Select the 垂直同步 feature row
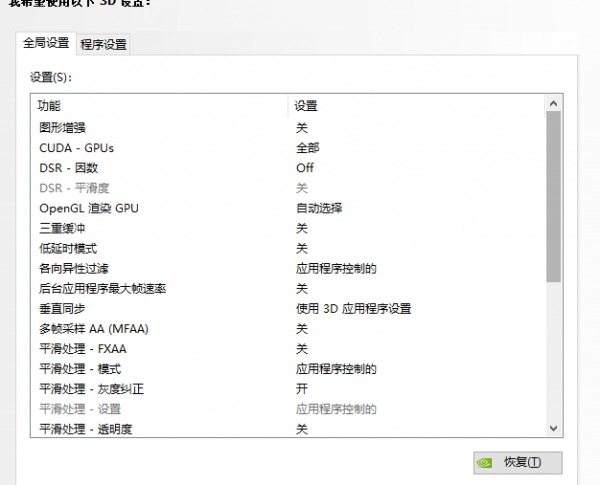Image resolution: width=600 pixels, height=485 pixels. pyautogui.click(x=287, y=309)
